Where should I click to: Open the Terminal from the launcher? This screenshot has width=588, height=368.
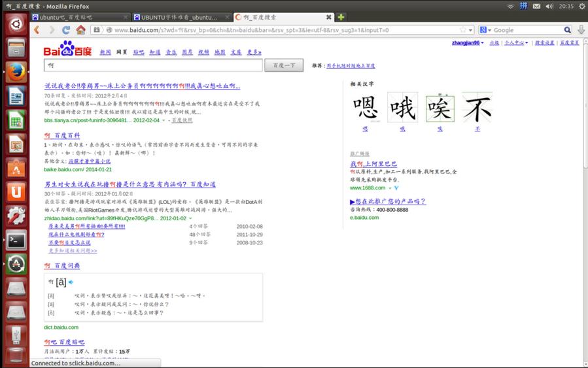tap(16, 240)
